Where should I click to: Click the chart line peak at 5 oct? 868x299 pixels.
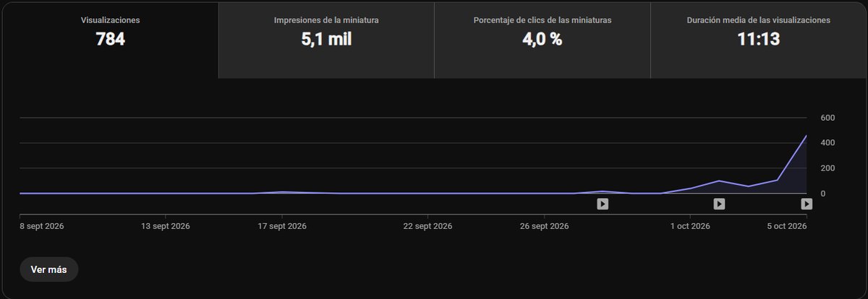[807, 135]
